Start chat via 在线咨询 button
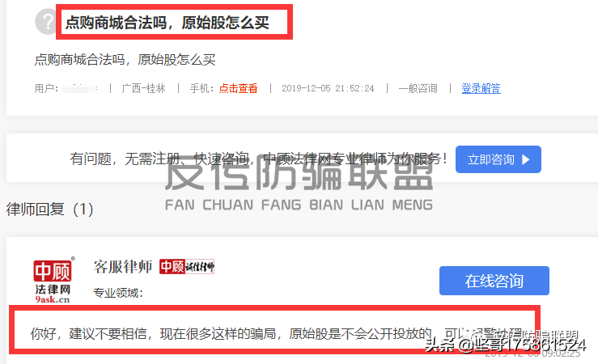Image resolution: width=598 pixels, height=364 pixels. click(494, 281)
